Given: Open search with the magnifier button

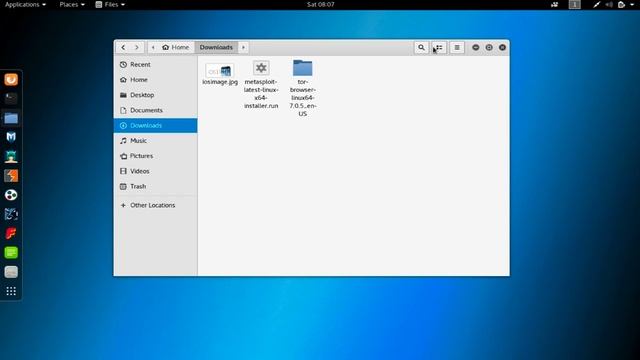Looking at the screenshot, I should click(421, 47).
